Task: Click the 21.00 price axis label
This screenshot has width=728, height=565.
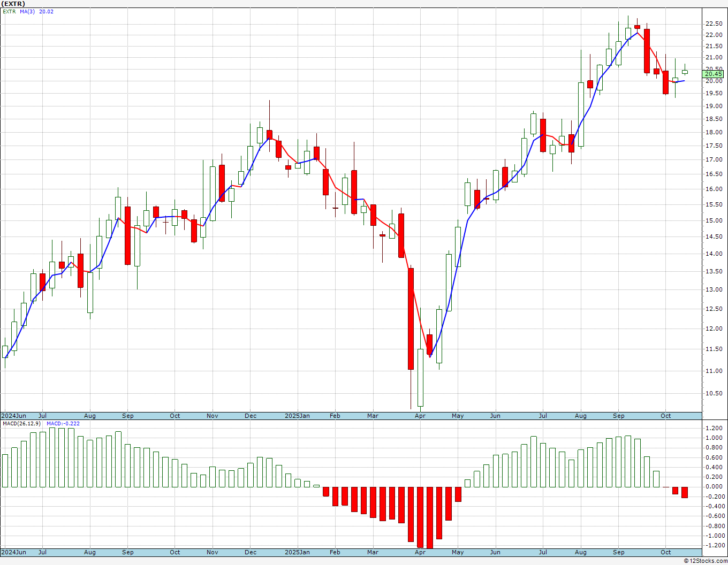Action: click(714, 57)
